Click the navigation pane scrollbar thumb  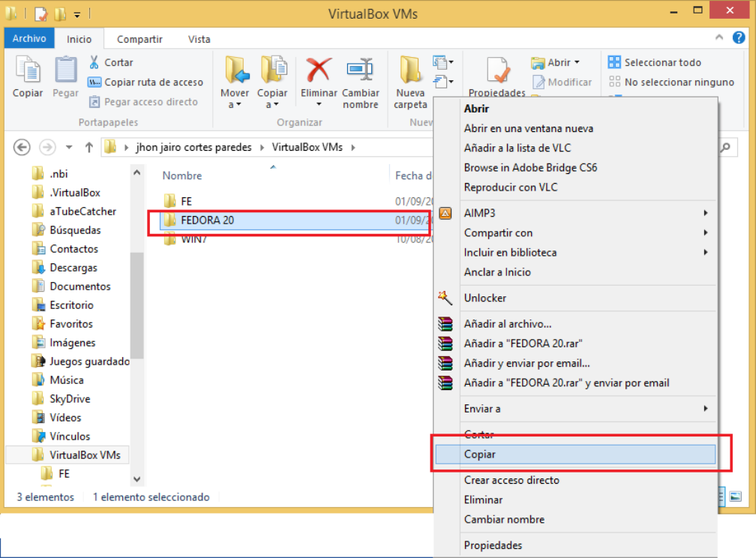tap(137, 305)
